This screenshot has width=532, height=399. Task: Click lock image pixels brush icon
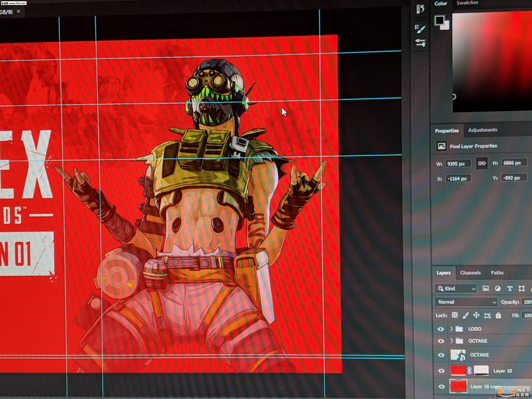(465, 315)
